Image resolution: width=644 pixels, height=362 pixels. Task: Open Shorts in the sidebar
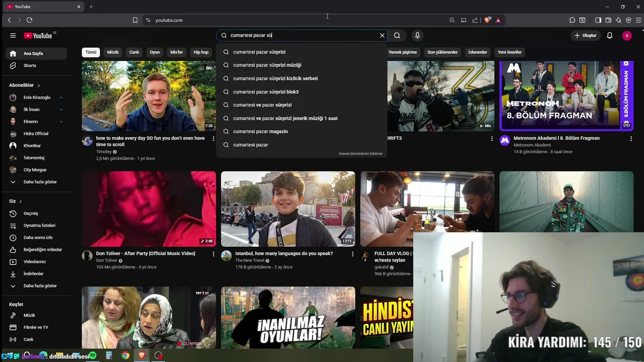click(36, 65)
